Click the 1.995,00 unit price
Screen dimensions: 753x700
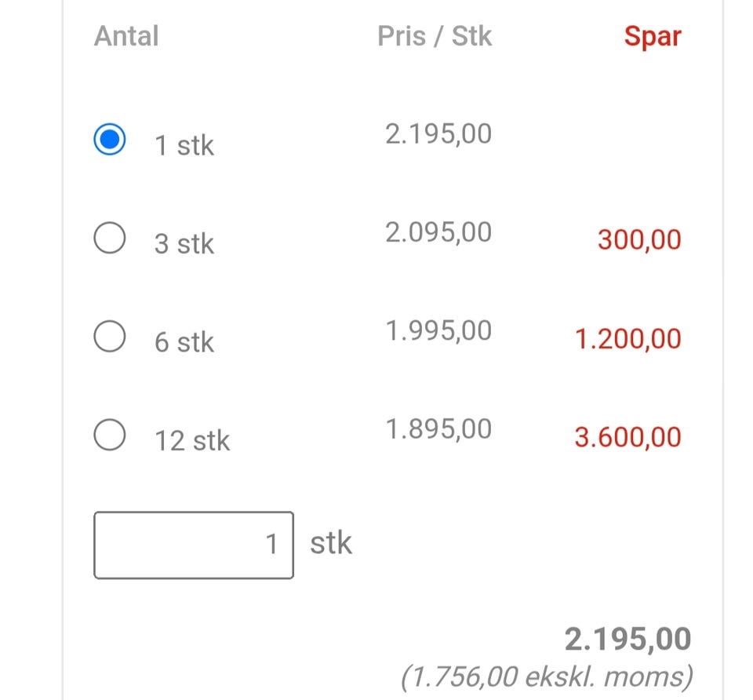(x=438, y=330)
